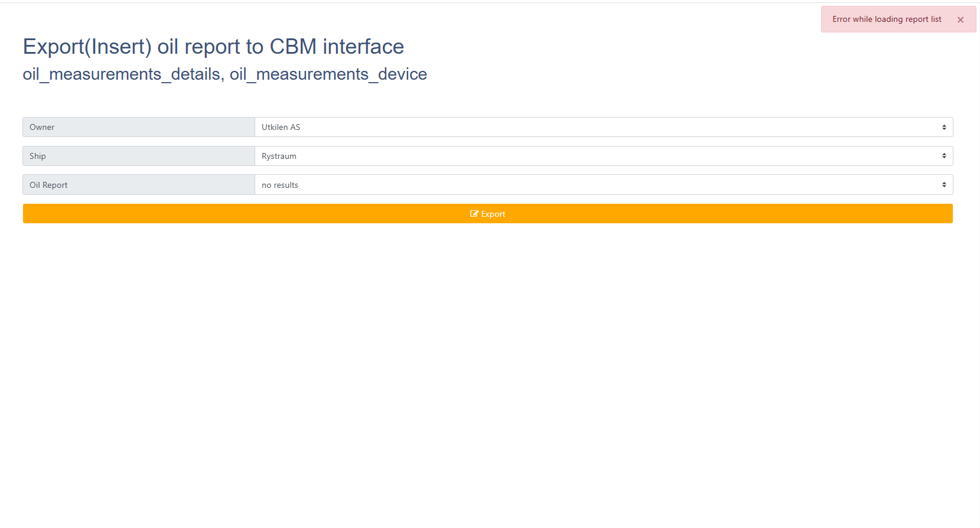This screenshot has width=980, height=528.
Task: Click the pencil icon on Export button
Action: point(474,214)
